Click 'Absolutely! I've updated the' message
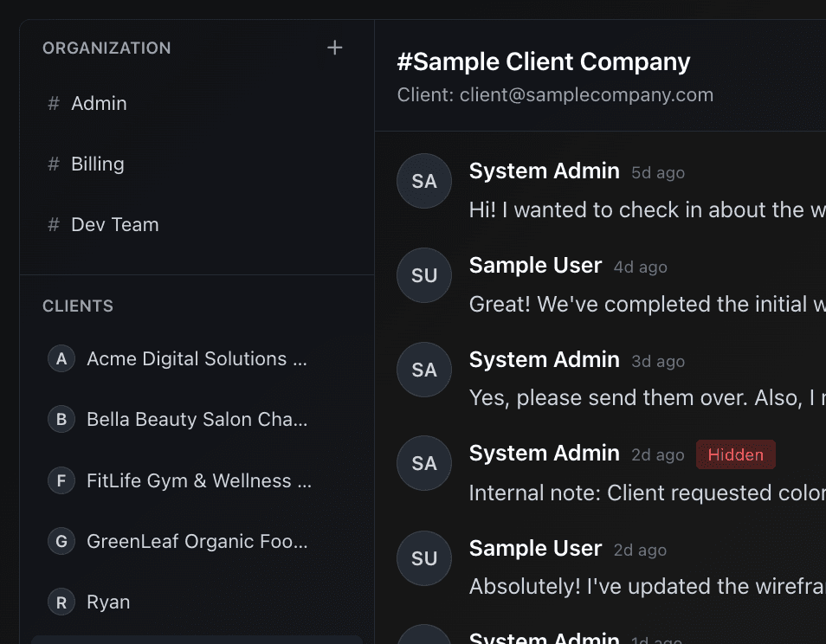Image resolution: width=826 pixels, height=644 pixels. pos(647,587)
